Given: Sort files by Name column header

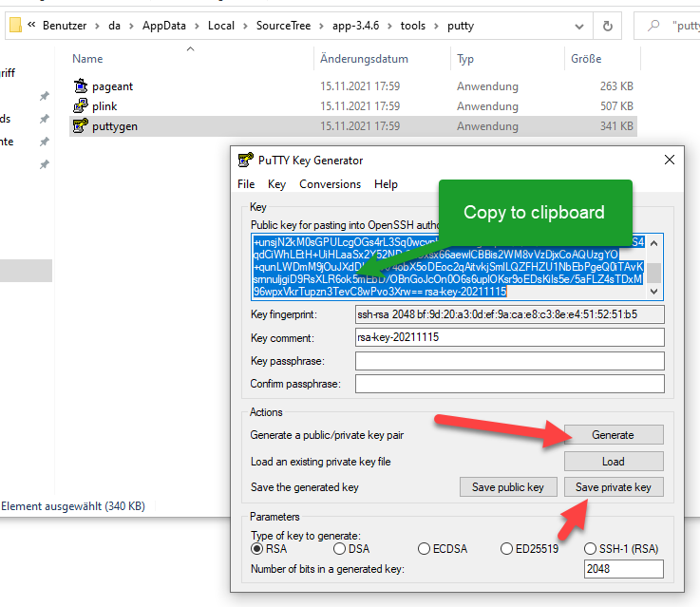Looking at the screenshot, I should (x=87, y=59).
